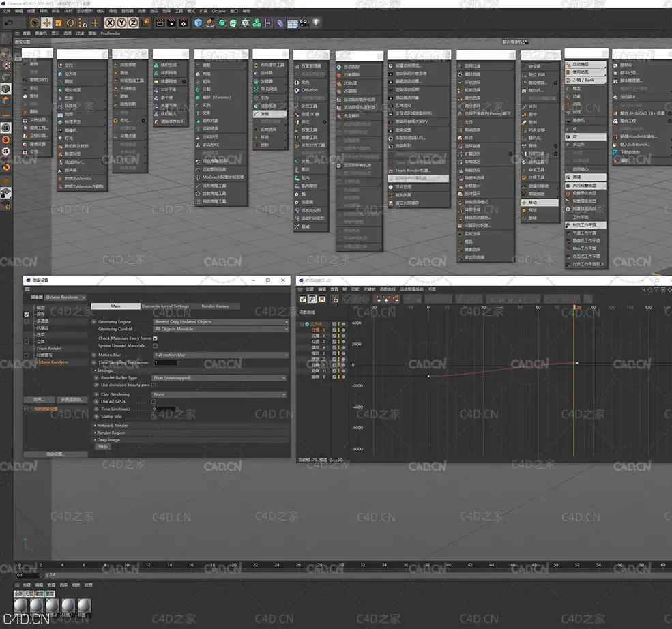This screenshot has height=629, width=672.
Task: Enable Ignore Unused Materials checkbox
Action: click(155, 346)
